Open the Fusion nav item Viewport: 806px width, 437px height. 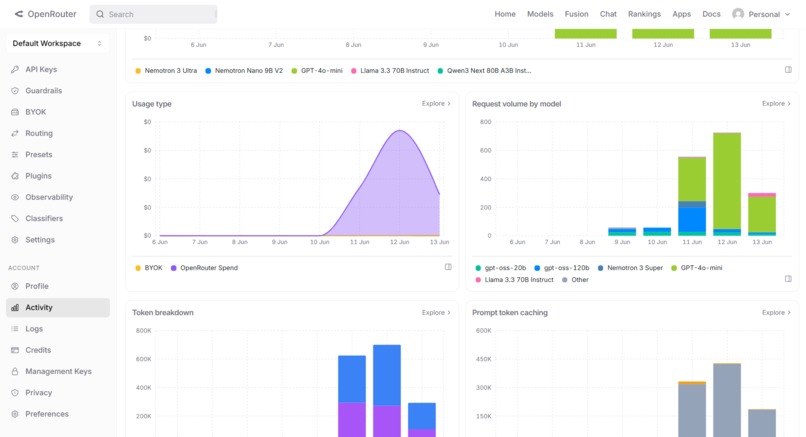point(576,14)
